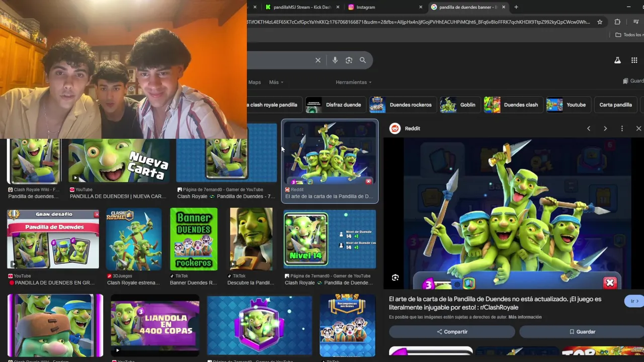Image resolution: width=644 pixels, height=362 pixels.
Task: Open the Banner Duendes rockeros TikTok thumbnail
Action: click(194, 239)
